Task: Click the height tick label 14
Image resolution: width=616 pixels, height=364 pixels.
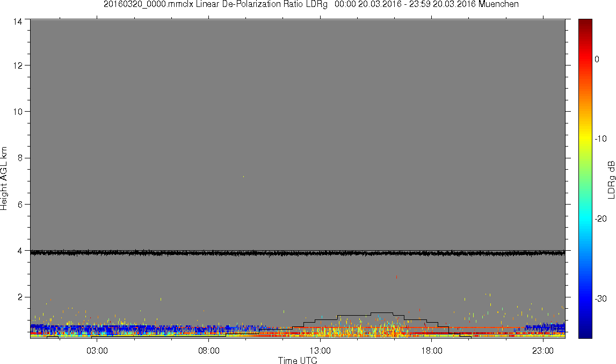Action: pyautogui.click(x=18, y=22)
